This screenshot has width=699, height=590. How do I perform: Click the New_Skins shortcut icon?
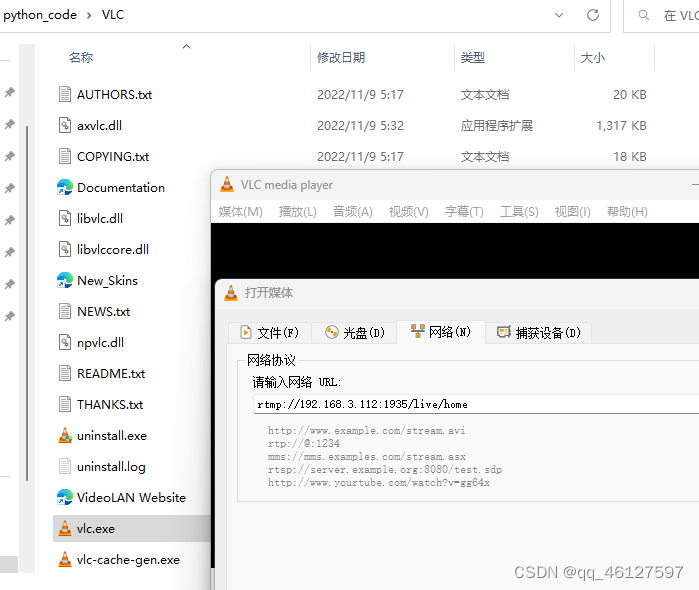tap(65, 281)
